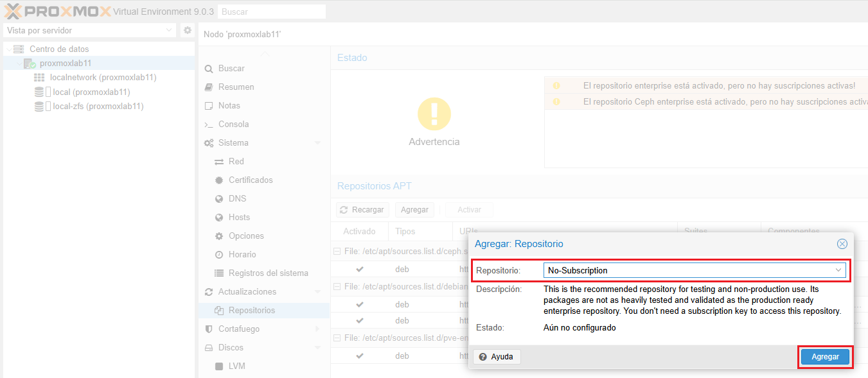
Task: Click the Recargar button
Action: click(x=362, y=210)
